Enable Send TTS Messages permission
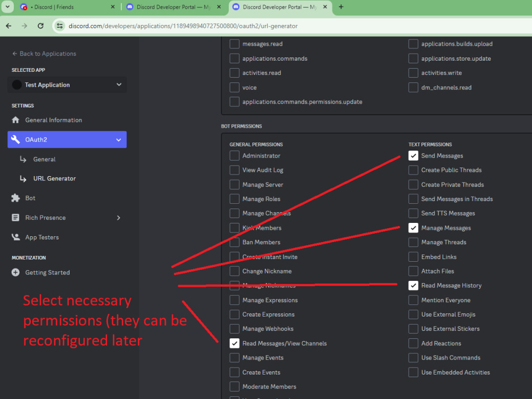This screenshot has width=532, height=399. click(x=413, y=213)
